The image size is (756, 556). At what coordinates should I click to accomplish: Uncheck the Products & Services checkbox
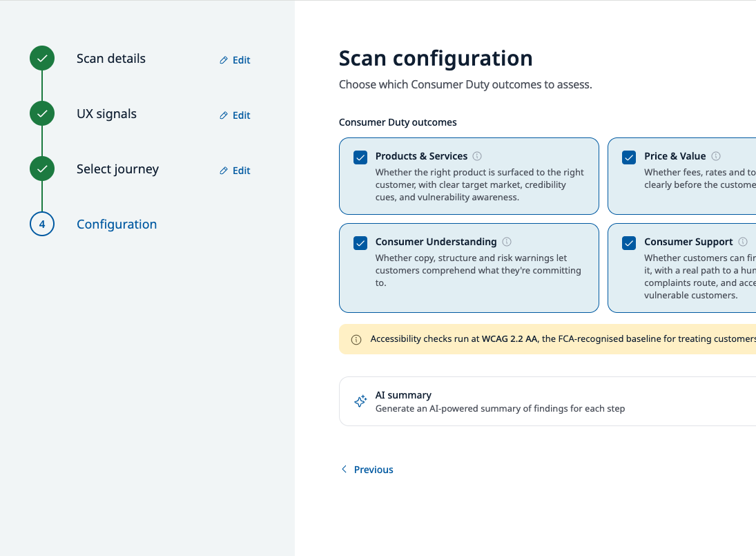click(x=360, y=157)
